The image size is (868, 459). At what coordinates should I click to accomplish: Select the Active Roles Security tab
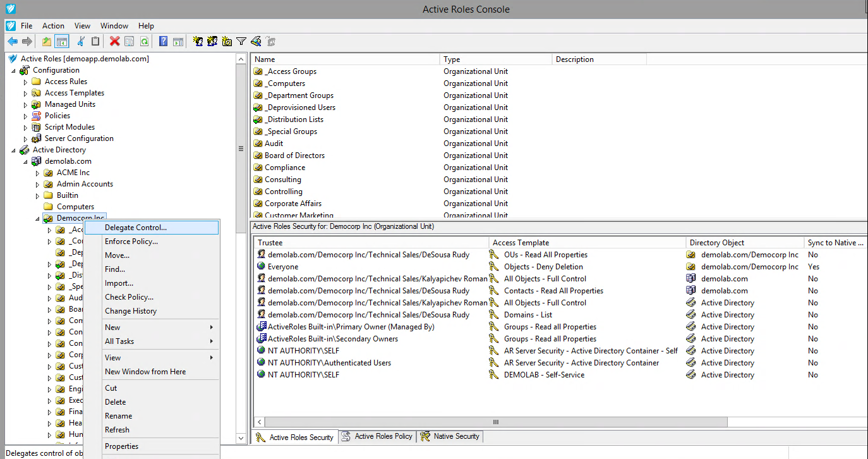295,437
